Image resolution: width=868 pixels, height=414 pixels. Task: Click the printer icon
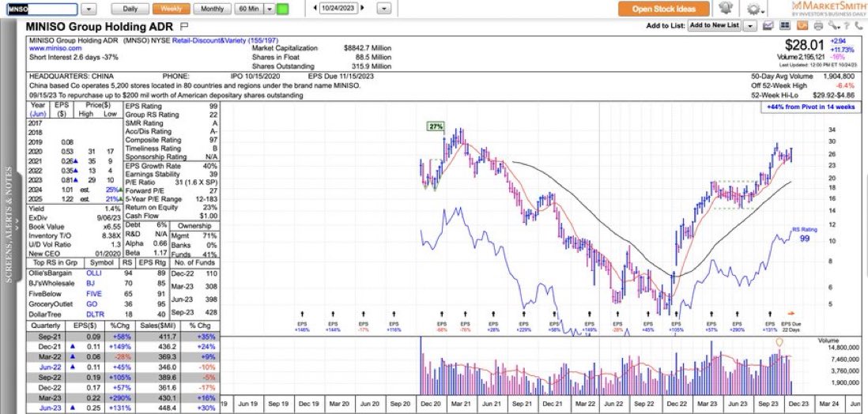818,25
